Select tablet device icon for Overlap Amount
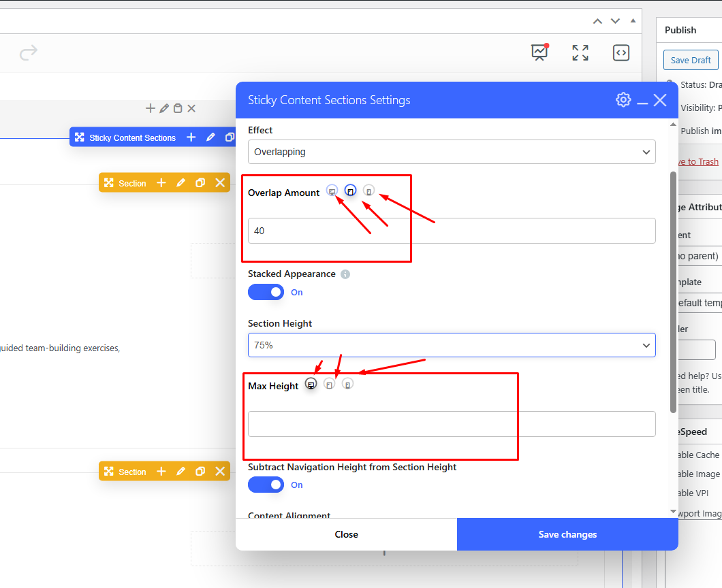The width and height of the screenshot is (722, 588). coord(350,191)
